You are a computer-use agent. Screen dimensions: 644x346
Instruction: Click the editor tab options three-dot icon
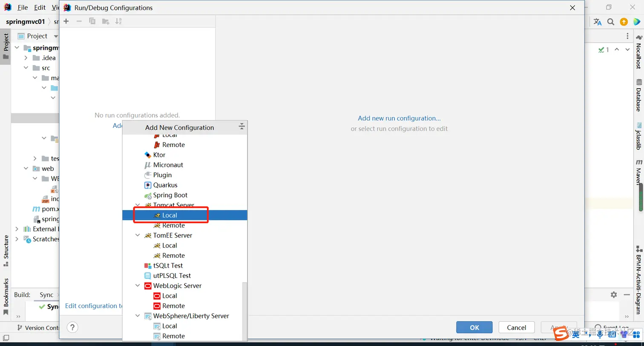click(x=627, y=36)
